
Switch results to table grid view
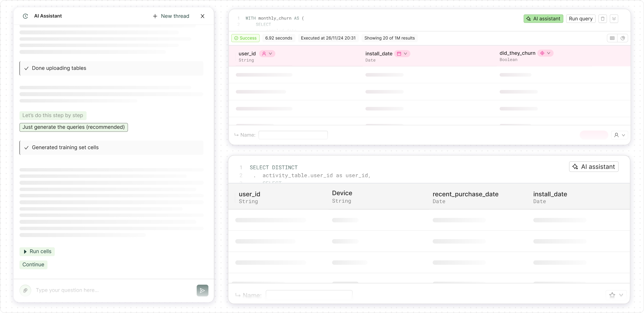[x=612, y=38]
